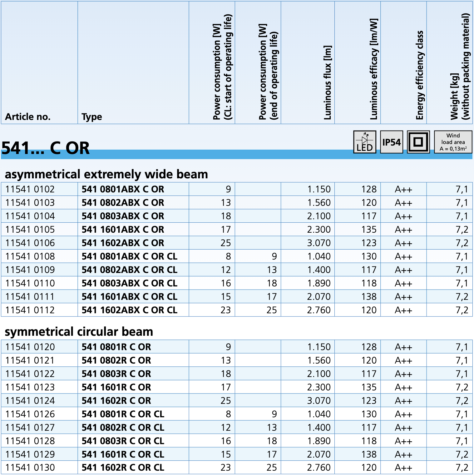Select article number 11541 0112

tap(30, 310)
